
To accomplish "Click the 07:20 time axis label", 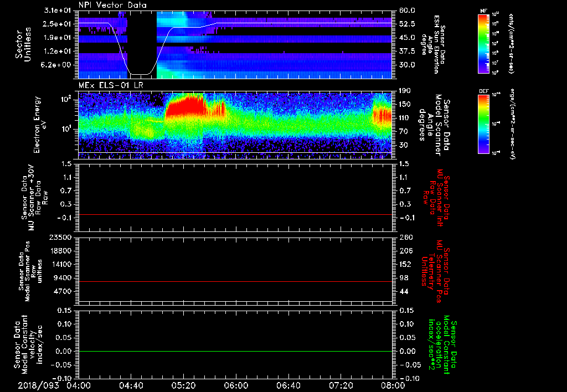I will (341, 385).
